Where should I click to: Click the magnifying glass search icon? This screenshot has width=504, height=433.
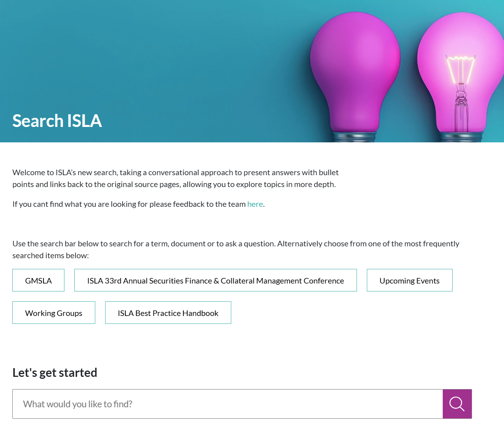point(457,404)
